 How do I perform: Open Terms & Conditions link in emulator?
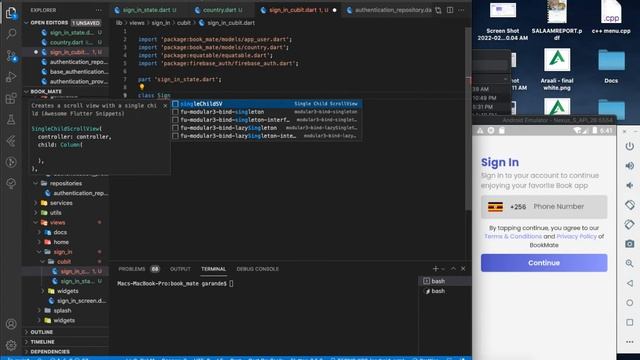click(x=513, y=236)
